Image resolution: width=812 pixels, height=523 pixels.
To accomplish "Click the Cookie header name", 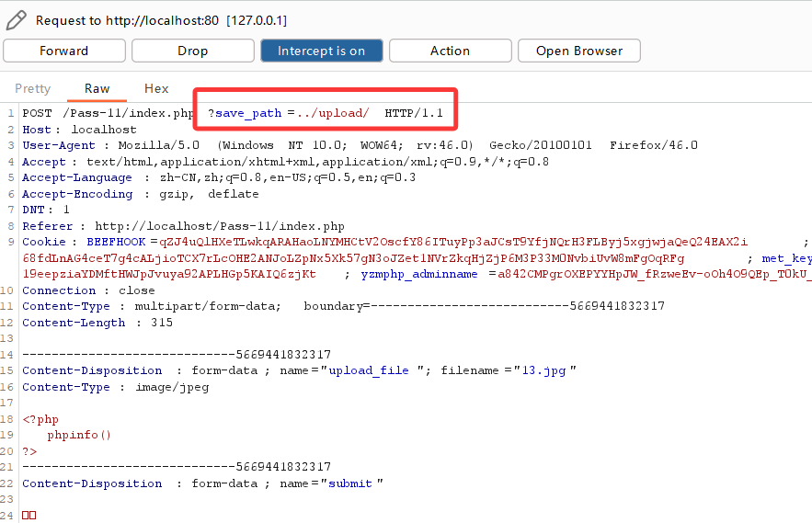I will (x=44, y=242).
